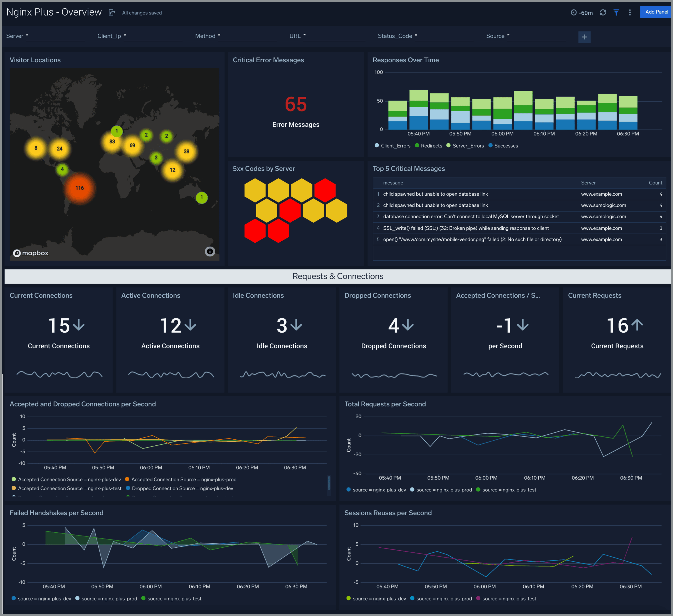Refresh the dashboard with the refresh icon
The width and height of the screenshot is (673, 616).
point(603,12)
